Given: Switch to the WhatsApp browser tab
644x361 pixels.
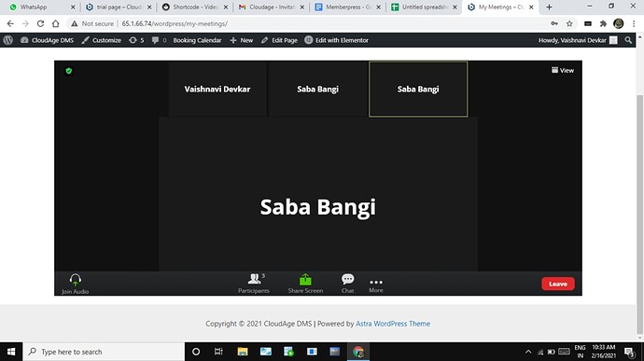Looking at the screenshot, I should click(x=40, y=7).
